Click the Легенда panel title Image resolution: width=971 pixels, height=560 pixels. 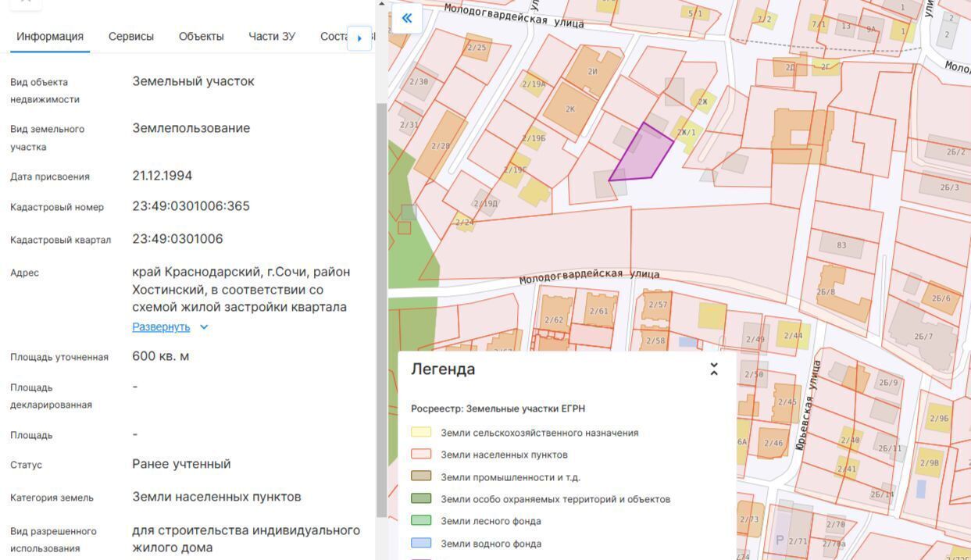click(x=443, y=369)
